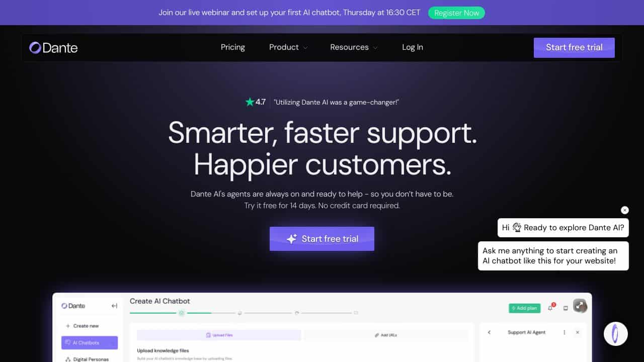Click the sidebar collapse arrow icon
644x362 pixels.
tap(114, 306)
